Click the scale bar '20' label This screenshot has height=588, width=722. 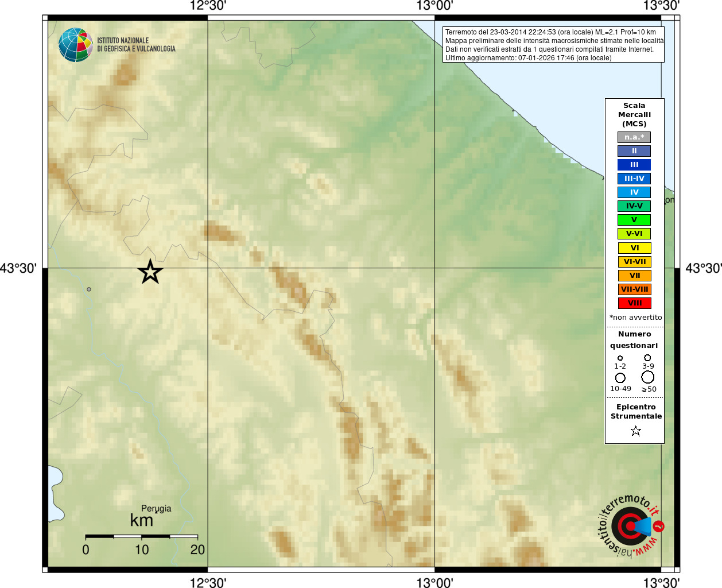[197, 550]
